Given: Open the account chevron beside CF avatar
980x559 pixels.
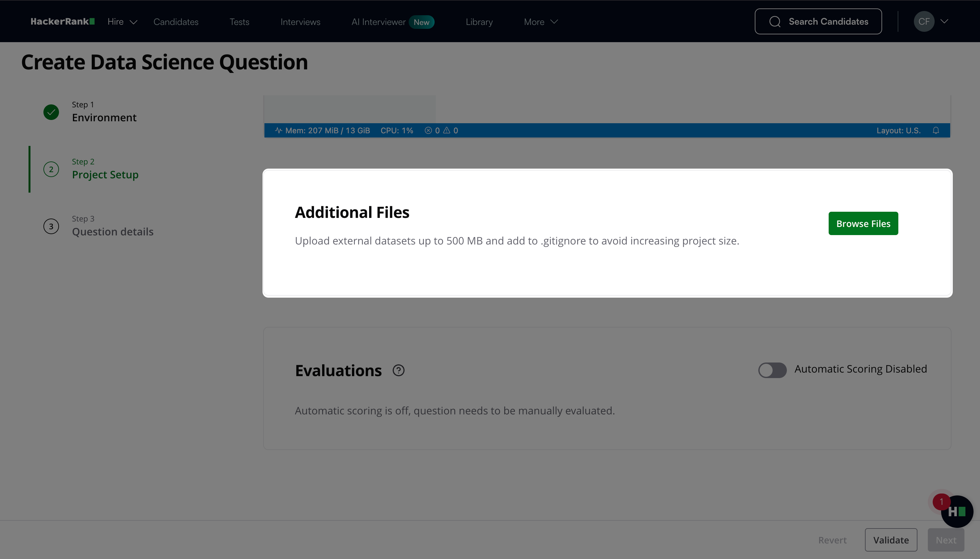Looking at the screenshot, I should 944,21.
